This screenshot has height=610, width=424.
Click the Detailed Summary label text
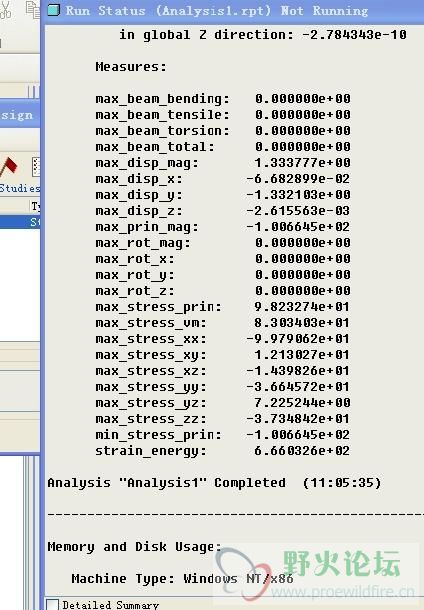[110, 605]
